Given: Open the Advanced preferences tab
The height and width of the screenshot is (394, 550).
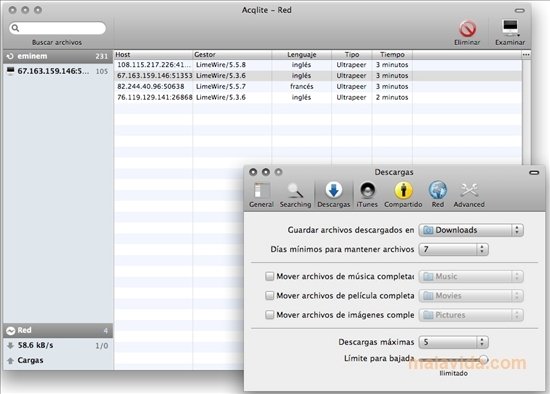Looking at the screenshot, I should pos(469,195).
